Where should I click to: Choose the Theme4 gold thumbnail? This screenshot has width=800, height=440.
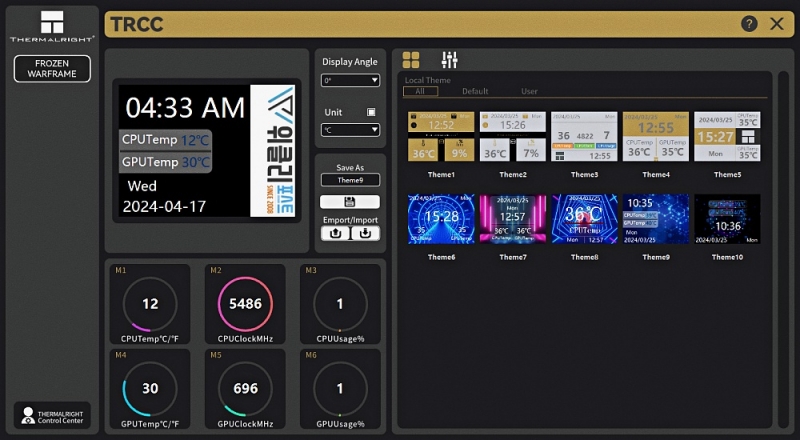click(655, 136)
